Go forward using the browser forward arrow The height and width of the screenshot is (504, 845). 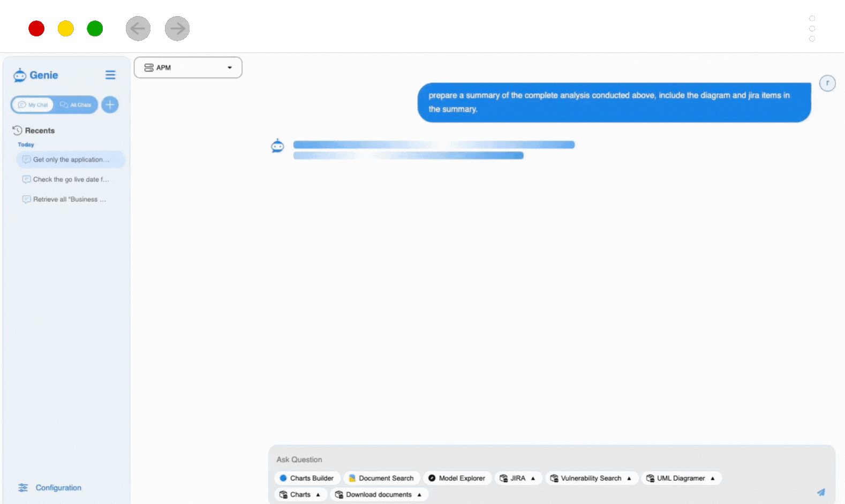177,28
